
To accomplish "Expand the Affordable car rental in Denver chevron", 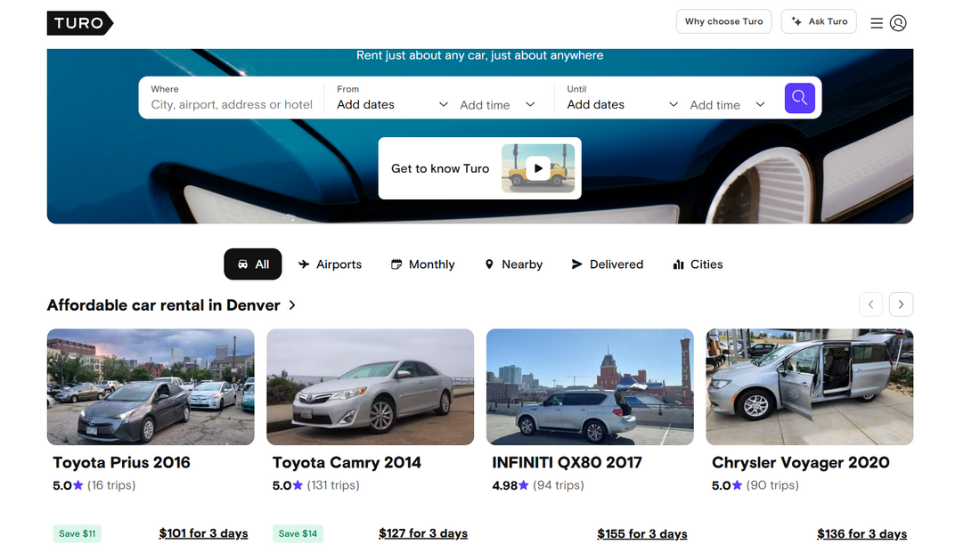I will coord(291,304).
